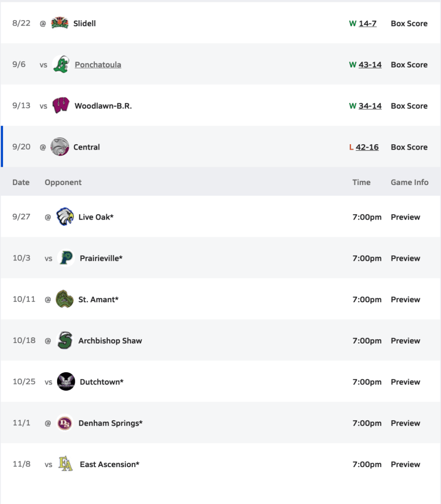This screenshot has width=441, height=504.
Task: Open the Ponchatoula team link
Action: 98,64
